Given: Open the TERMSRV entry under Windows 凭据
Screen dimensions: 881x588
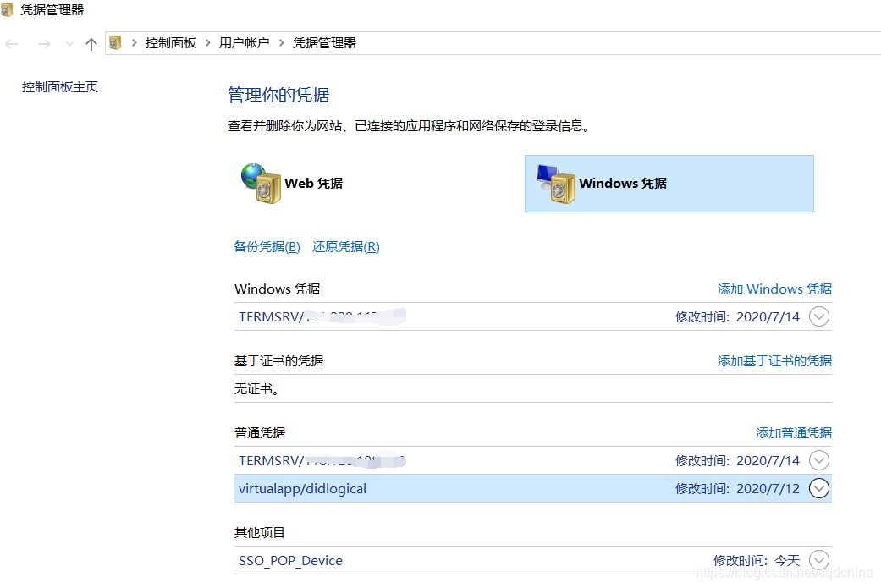Looking at the screenshot, I should pyautogui.click(x=532, y=316).
